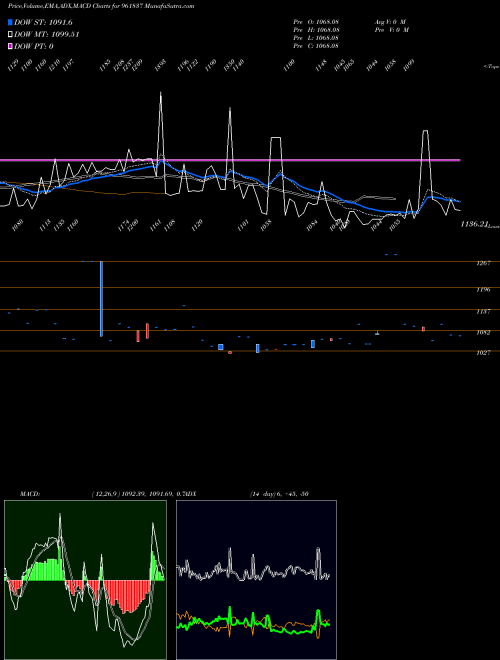Open the MACD histogram chart panel
500x660 pixels.
click(x=85, y=580)
